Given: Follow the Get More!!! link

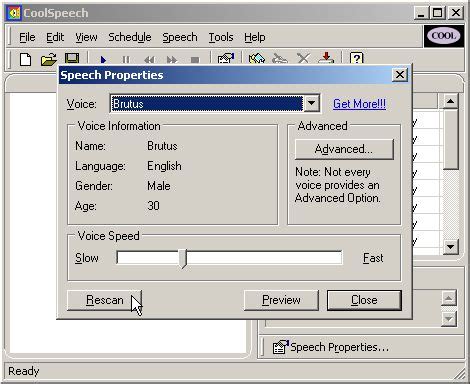Looking at the screenshot, I should click(x=359, y=104).
